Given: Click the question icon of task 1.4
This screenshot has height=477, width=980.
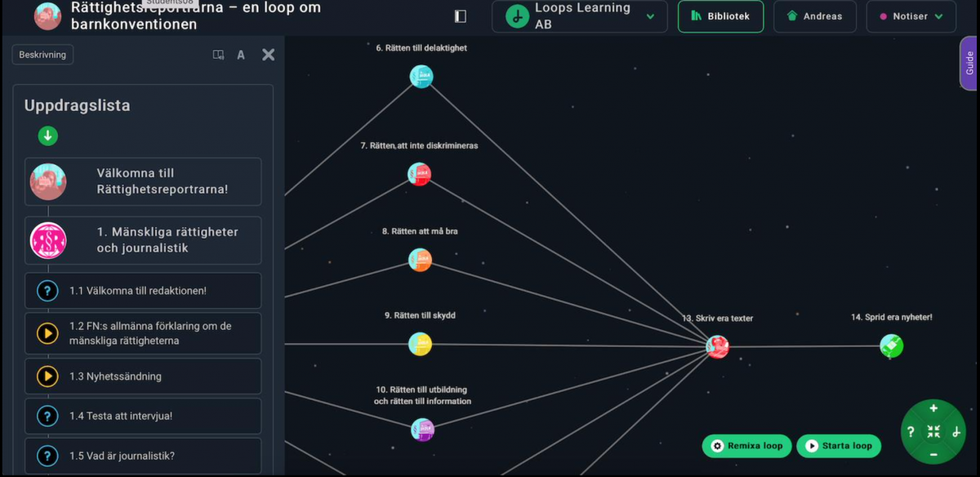Looking at the screenshot, I should click(x=47, y=416).
